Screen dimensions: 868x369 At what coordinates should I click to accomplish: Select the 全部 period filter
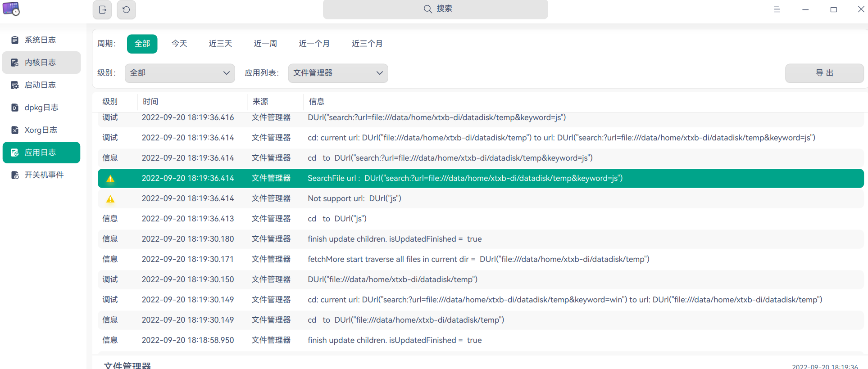pos(142,44)
